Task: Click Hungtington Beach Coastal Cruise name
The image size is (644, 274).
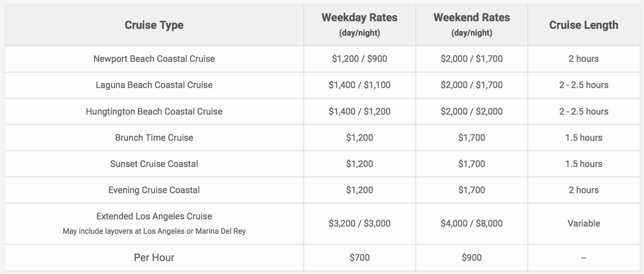Action: pyautogui.click(x=154, y=112)
